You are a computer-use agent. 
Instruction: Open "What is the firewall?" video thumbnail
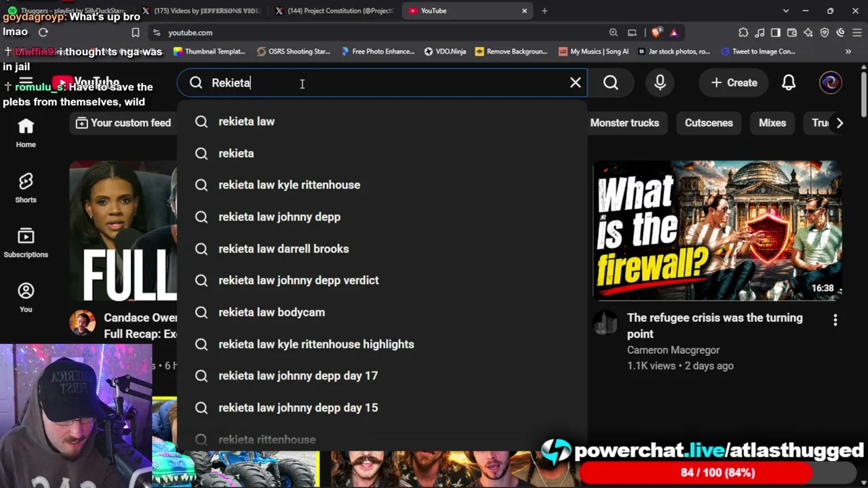(x=717, y=230)
